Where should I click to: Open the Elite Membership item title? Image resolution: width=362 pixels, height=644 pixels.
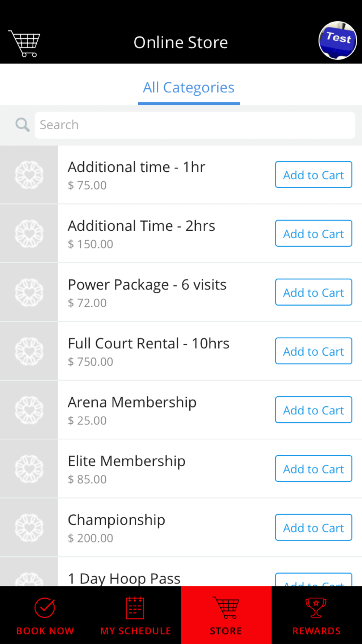(127, 461)
